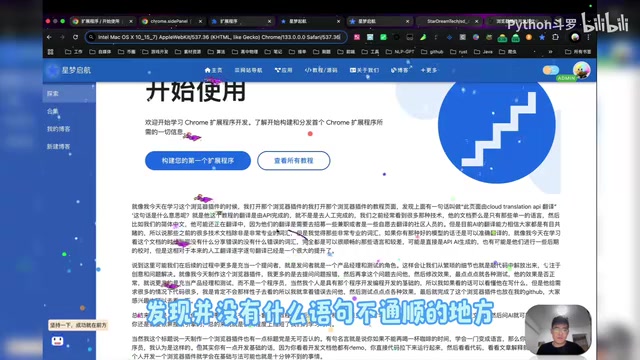
Task: Click the search magnifier in the address bar
Action: [91, 37]
